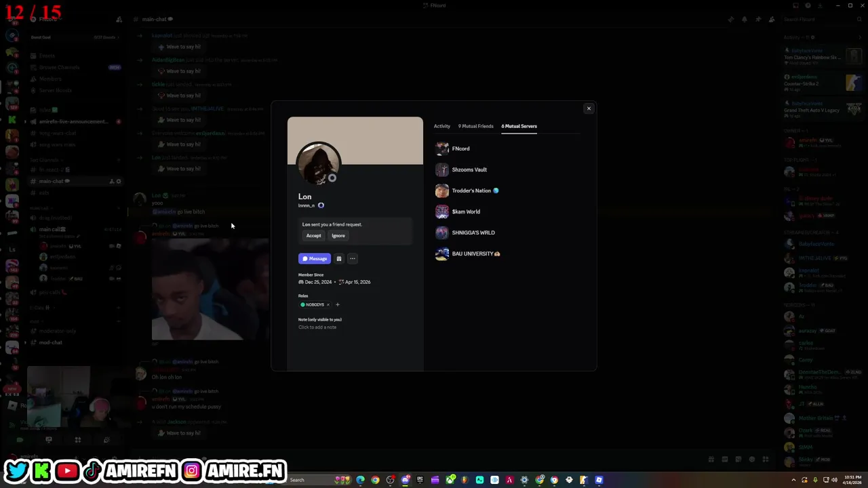Send Lon a message
Screen dimensions: 868x488
point(315,258)
